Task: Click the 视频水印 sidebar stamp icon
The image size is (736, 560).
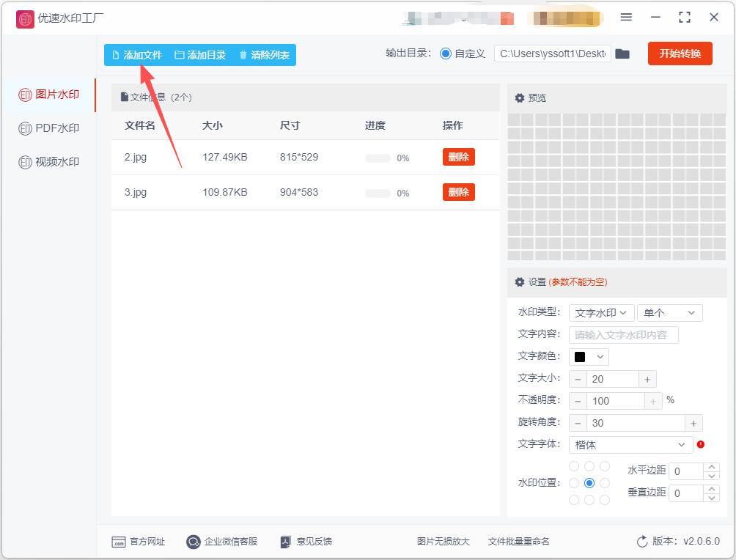Action: [x=25, y=162]
